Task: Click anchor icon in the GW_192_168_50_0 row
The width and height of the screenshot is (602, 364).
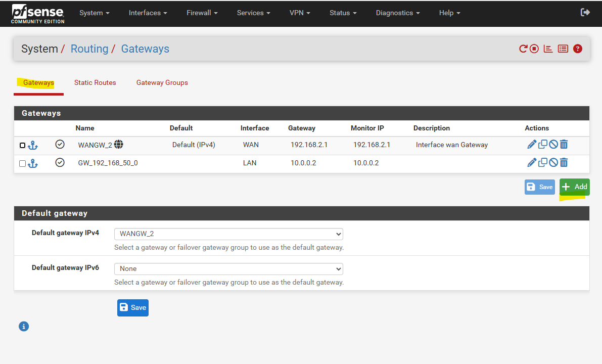Action: [x=33, y=163]
